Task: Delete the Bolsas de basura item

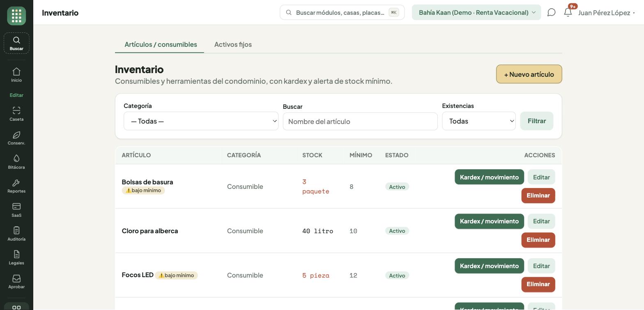Action: point(538,195)
